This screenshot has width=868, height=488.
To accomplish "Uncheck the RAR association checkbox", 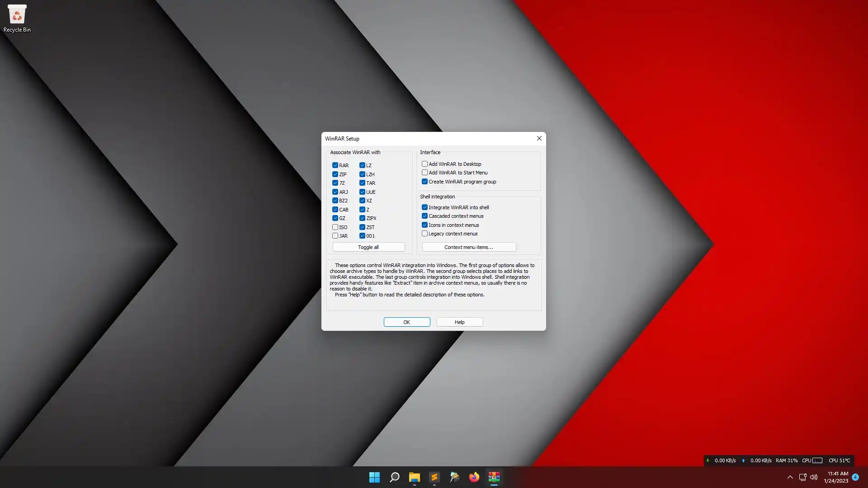I will (x=335, y=165).
